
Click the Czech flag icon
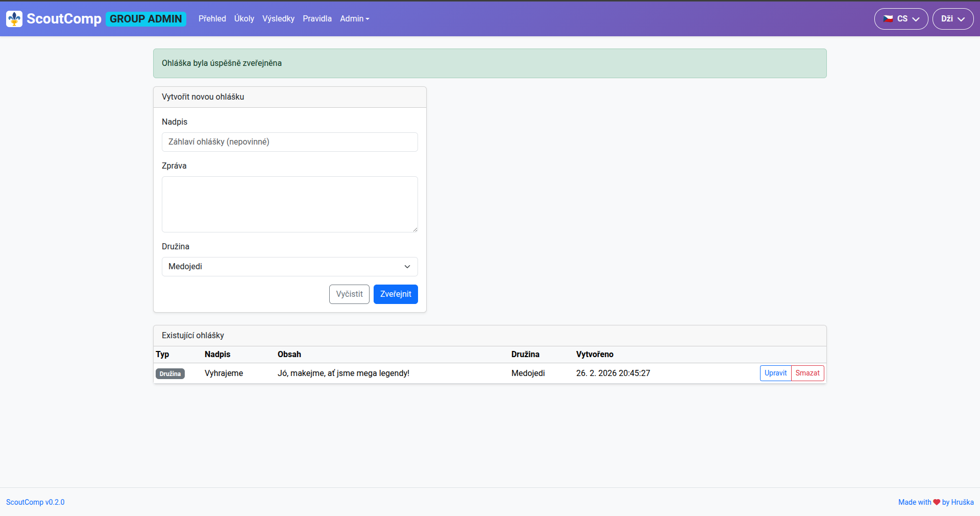[888, 19]
